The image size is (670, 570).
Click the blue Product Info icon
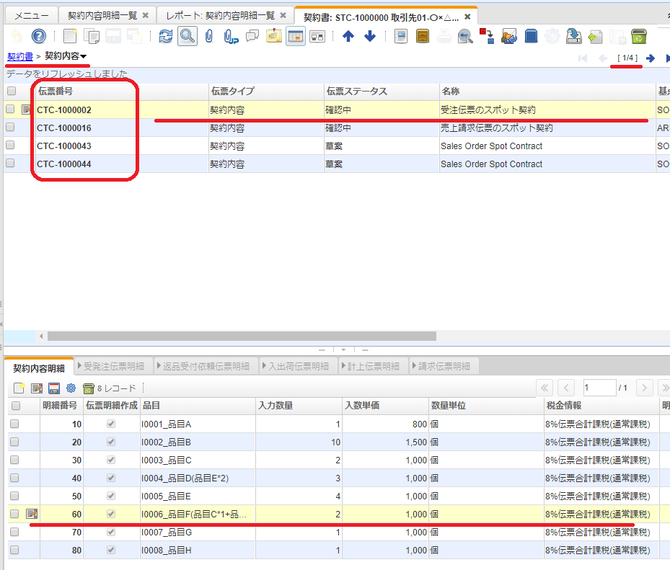click(531, 36)
